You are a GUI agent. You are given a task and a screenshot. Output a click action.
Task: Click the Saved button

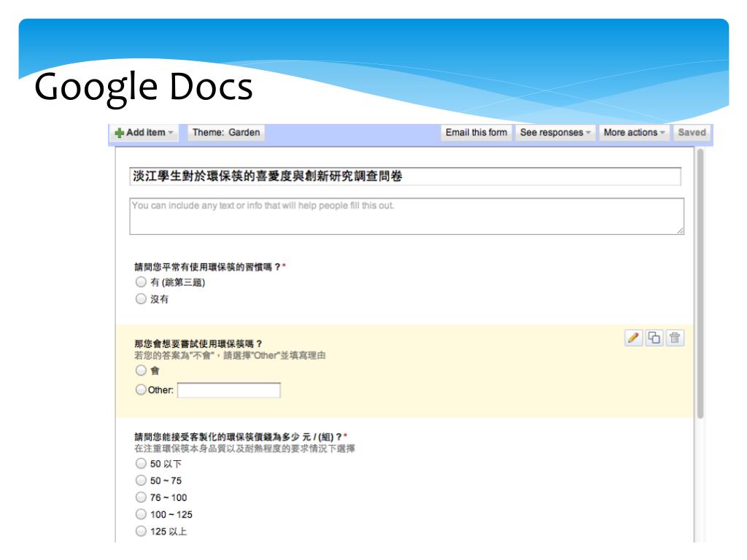[x=692, y=133]
